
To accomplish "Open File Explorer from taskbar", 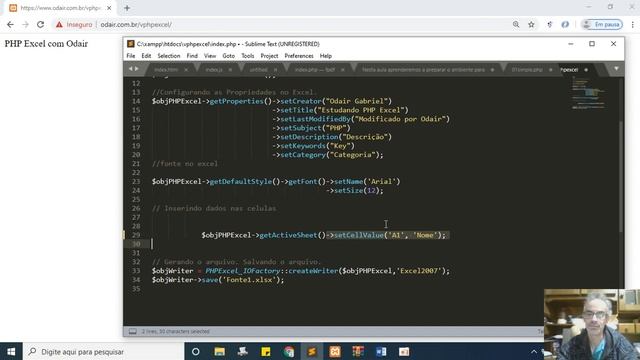I will click(220, 351).
